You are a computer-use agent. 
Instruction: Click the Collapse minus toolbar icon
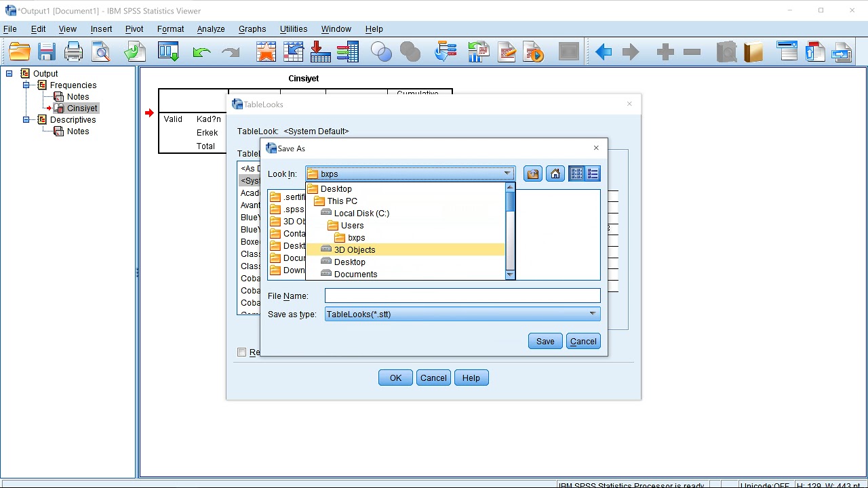point(692,52)
